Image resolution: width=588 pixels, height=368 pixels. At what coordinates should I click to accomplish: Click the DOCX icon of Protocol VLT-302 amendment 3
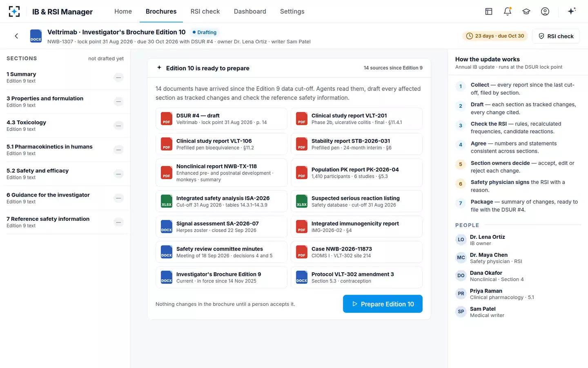coord(302,277)
